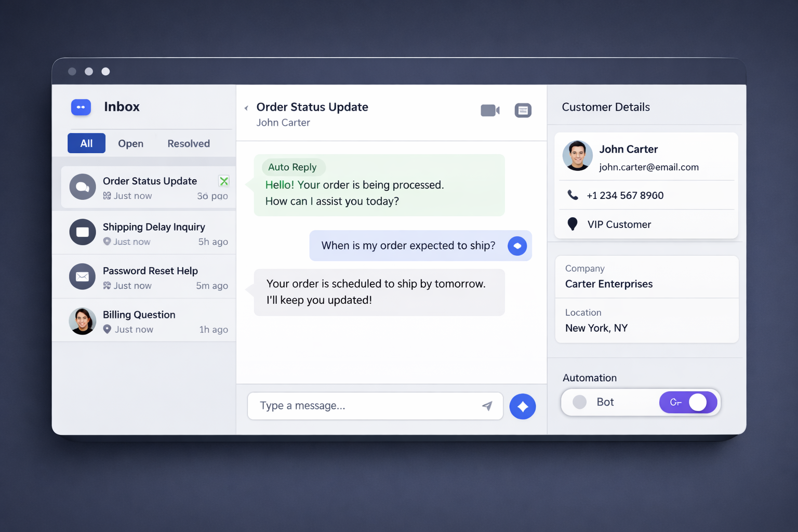This screenshot has width=798, height=532.
Task: Click the Customer Details heading
Action: [606, 107]
